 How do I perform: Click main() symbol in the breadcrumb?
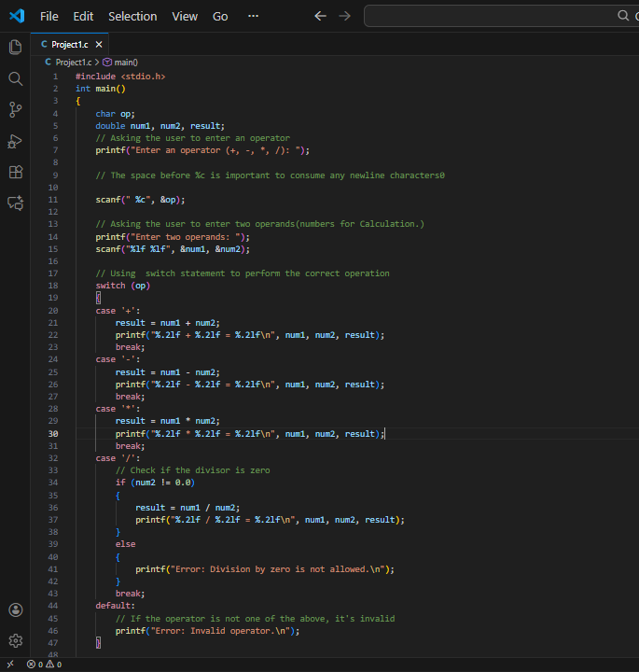click(120, 63)
